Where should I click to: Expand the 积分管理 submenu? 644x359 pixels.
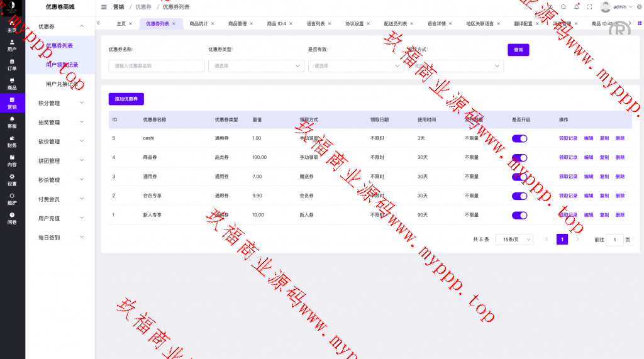click(x=60, y=103)
